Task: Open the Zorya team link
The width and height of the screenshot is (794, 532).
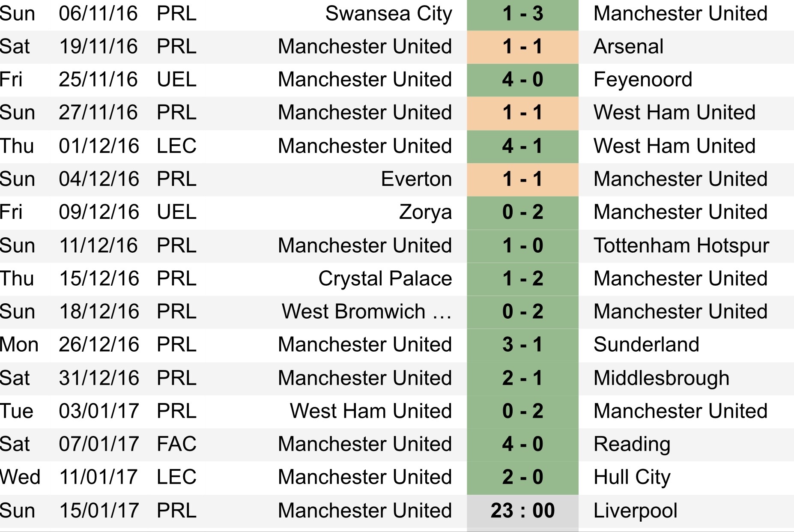Action: (x=425, y=212)
